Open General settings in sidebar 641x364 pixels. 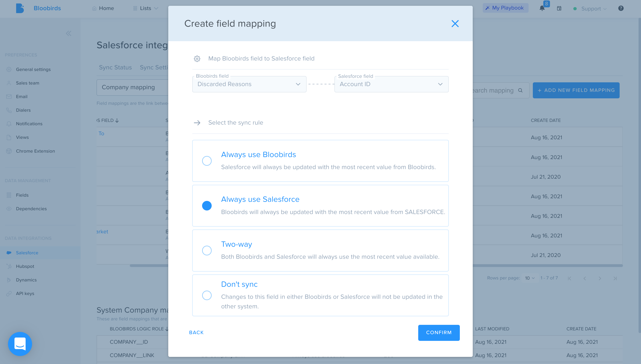(x=33, y=69)
